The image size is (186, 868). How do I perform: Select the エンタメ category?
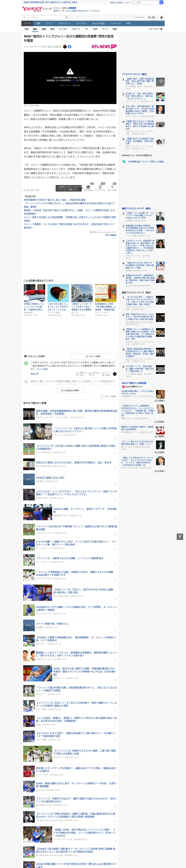63,29
